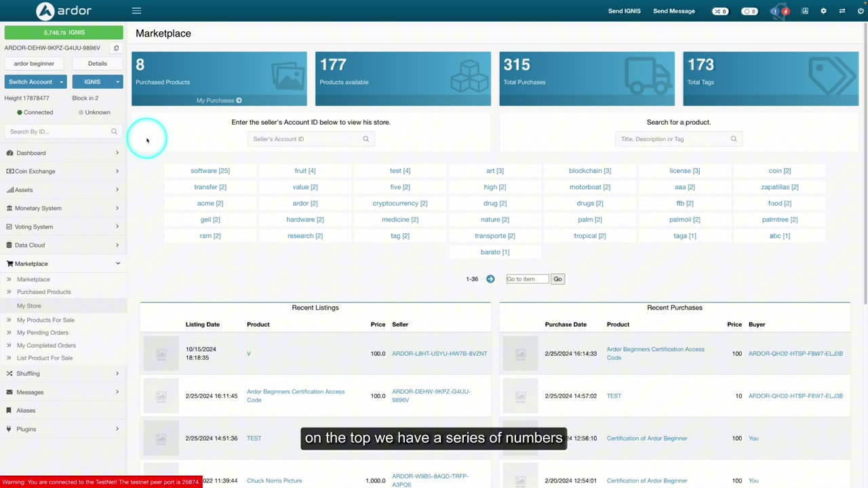868x488 pixels.
Task: Click the Ardor logo
Action: [x=64, y=11]
